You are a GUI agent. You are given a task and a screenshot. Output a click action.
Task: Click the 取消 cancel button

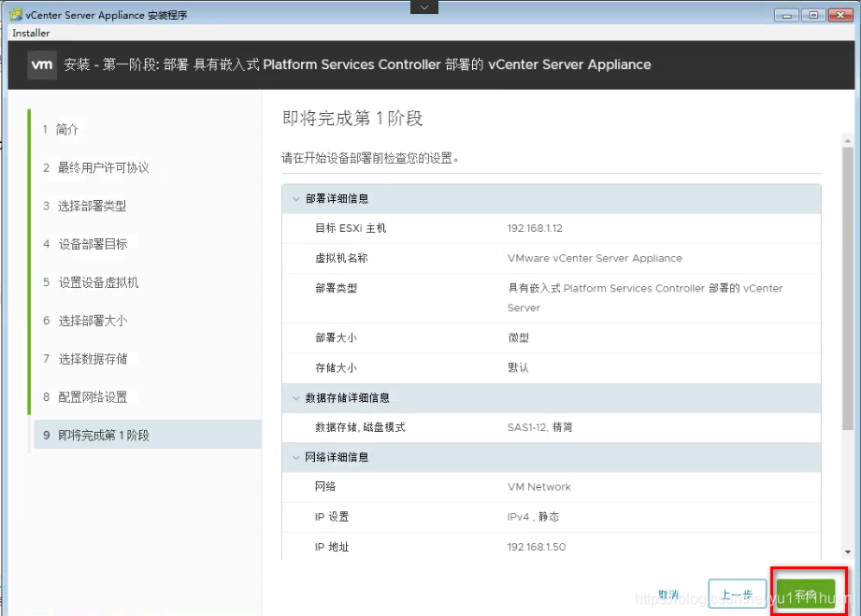click(668, 595)
